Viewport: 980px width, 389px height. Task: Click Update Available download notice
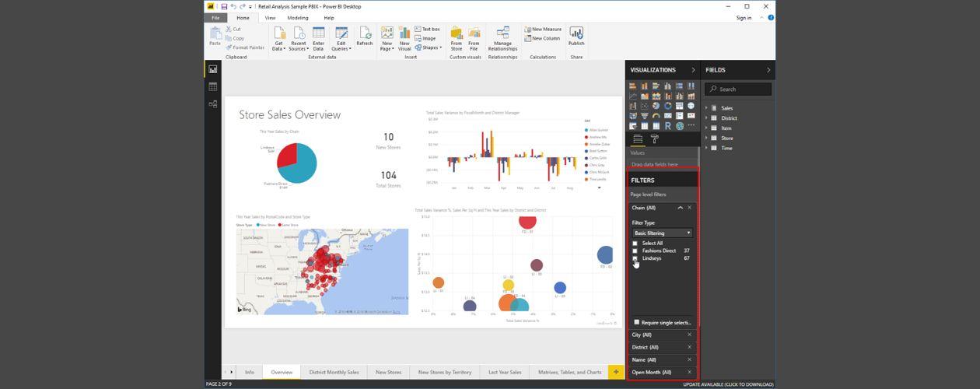point(729,384)
